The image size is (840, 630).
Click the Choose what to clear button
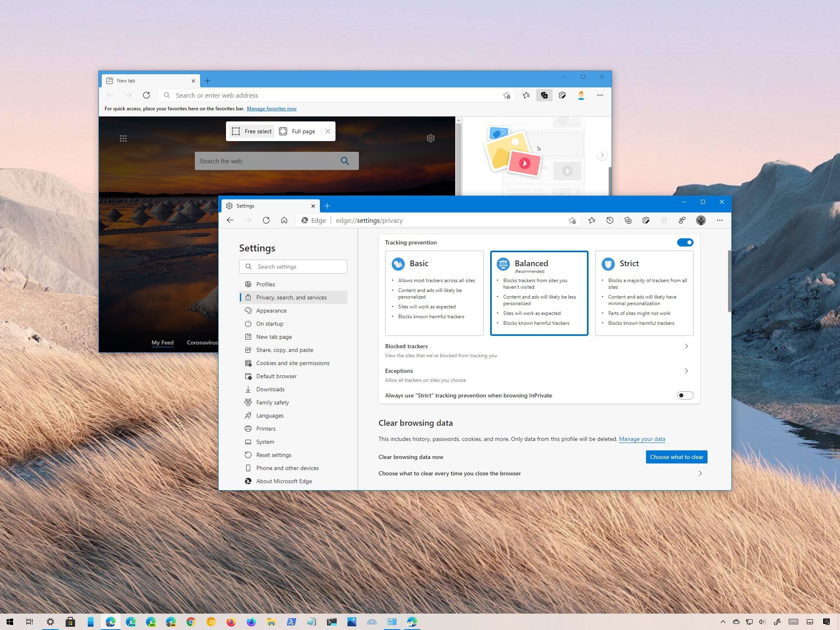tap(676, 457)
